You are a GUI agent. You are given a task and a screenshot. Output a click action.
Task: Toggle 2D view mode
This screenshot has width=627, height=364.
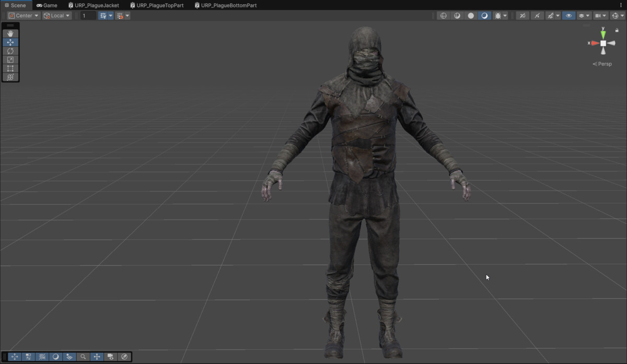click(522, 16)
